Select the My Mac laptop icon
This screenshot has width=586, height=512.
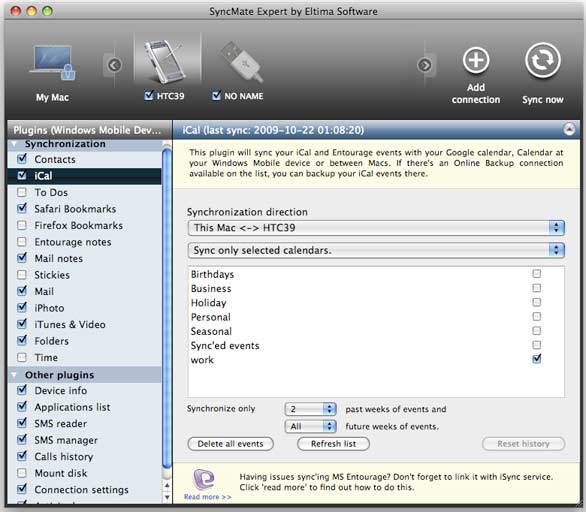pyautogui.click(x=52, y=63)
